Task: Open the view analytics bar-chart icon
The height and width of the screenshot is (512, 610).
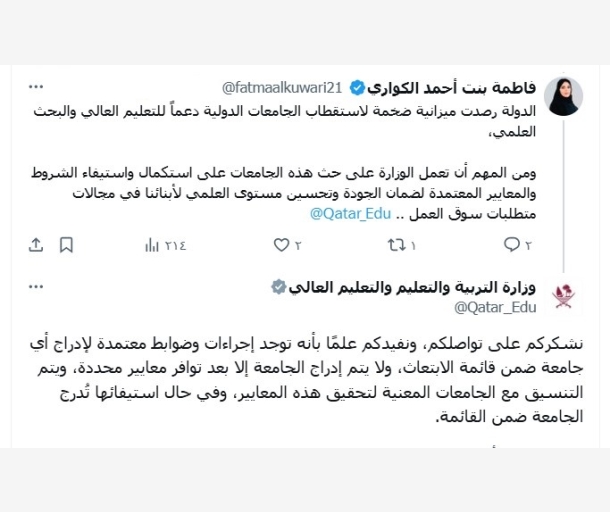Action: (153, 245)
